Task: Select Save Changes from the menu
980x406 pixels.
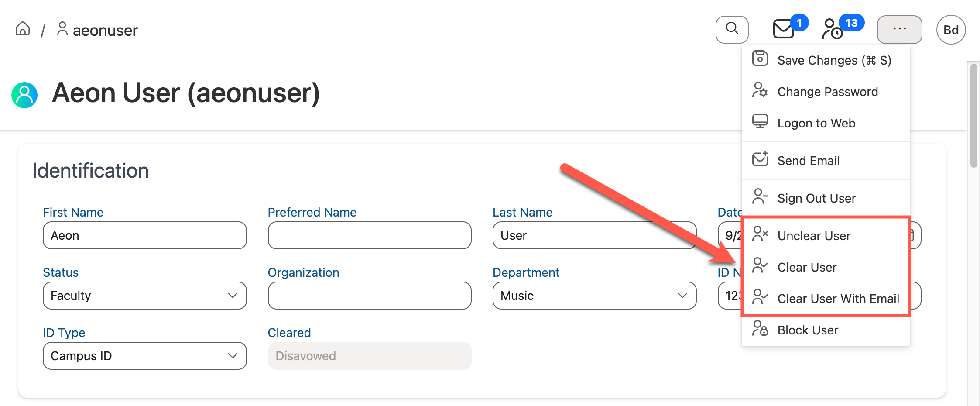Action: pyautogui.click(x=833, y=60)
